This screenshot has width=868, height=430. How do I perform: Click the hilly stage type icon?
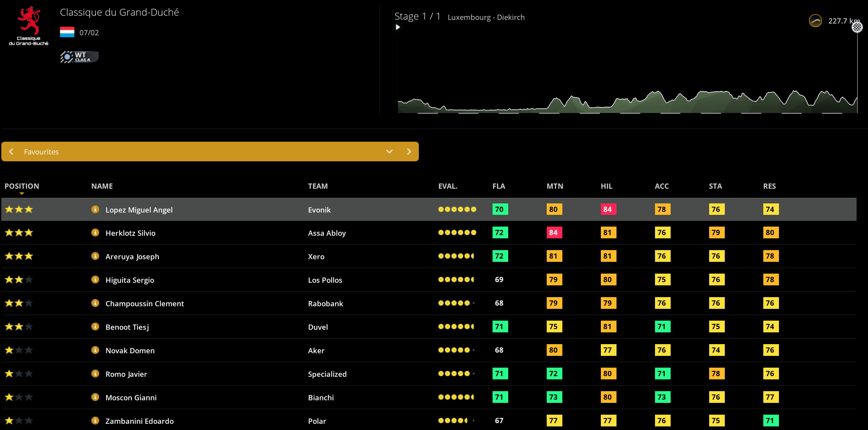[815, 21]
